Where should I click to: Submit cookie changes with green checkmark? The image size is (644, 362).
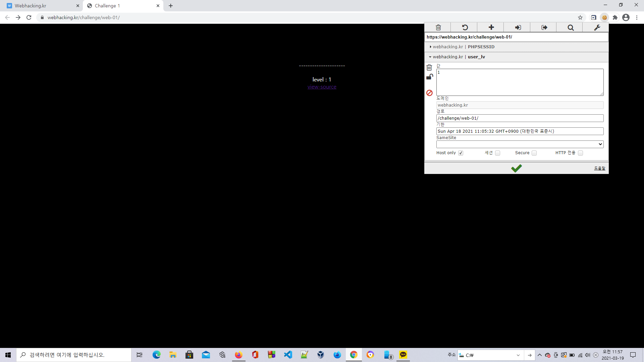click(x=516, y=168)
